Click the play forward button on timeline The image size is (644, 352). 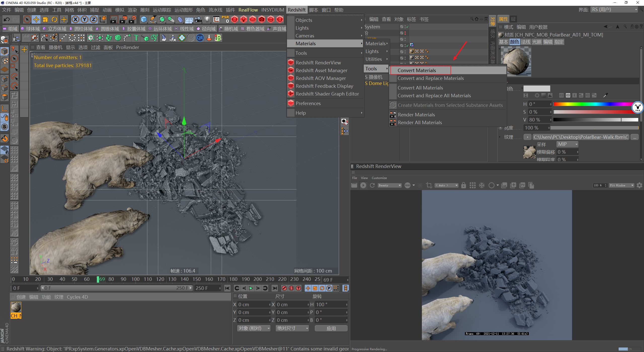[x=251, y=288]
